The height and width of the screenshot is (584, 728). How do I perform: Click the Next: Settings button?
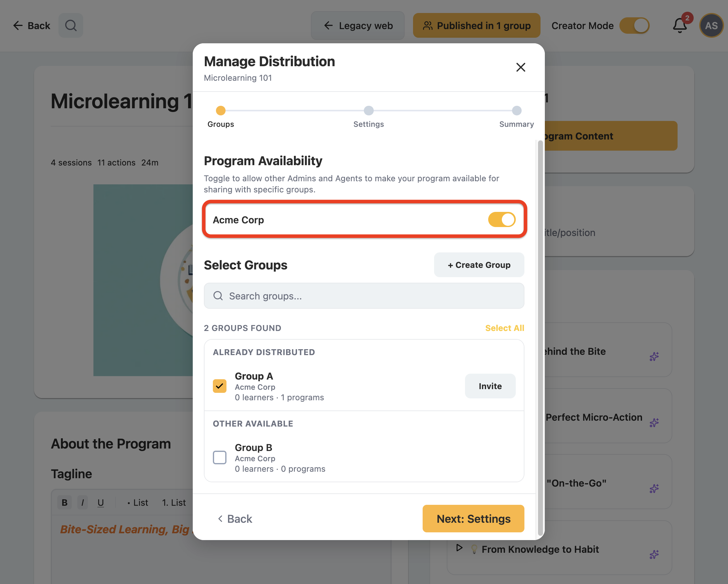pos(473,518)
